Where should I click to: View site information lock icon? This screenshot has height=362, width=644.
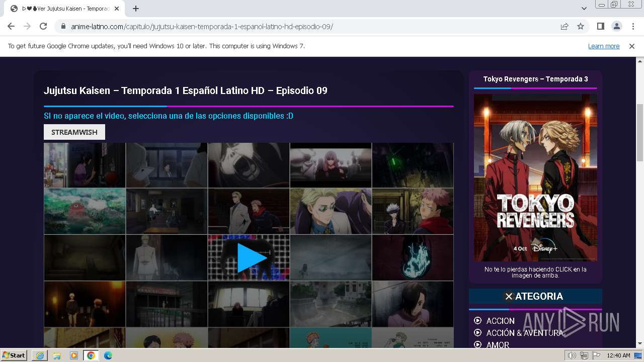(63, 26)
